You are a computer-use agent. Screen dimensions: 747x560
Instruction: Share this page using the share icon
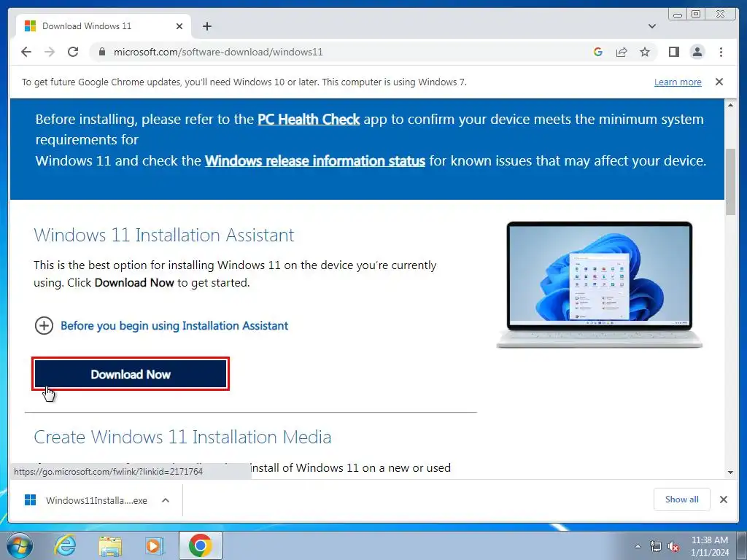point(622,52)
